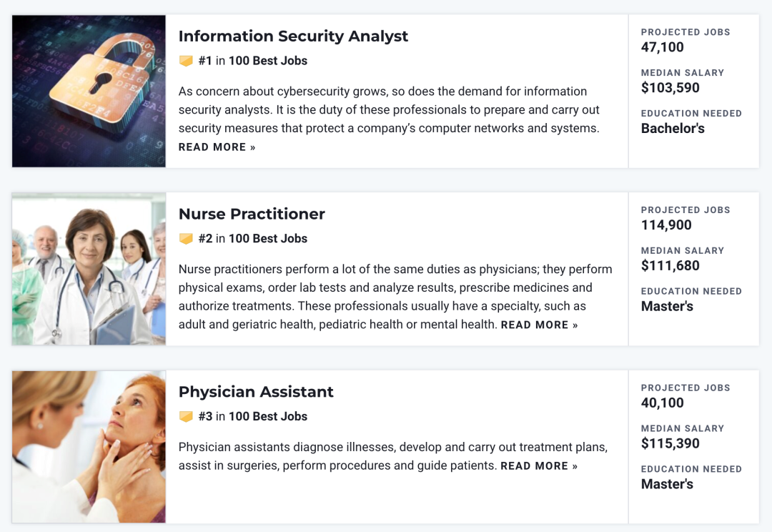Open the Nurse Practitioner title link

(x=252, y=214)
